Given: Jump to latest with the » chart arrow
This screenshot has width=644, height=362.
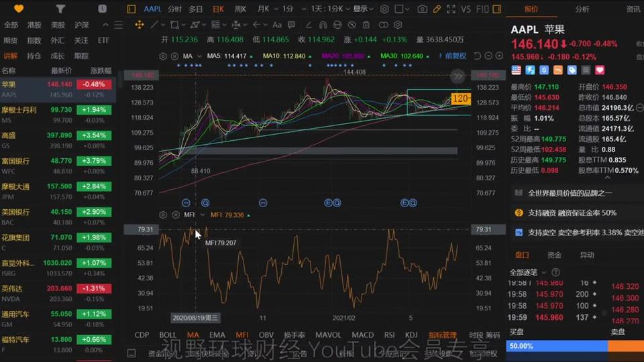Looking at the screenshot, I should tap(457, 76).
